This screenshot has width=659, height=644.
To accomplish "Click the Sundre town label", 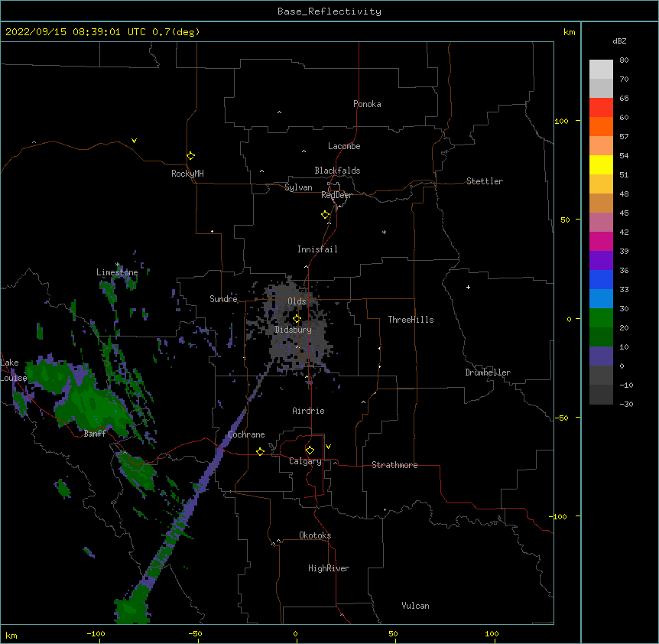I will (x=223, y=299).
